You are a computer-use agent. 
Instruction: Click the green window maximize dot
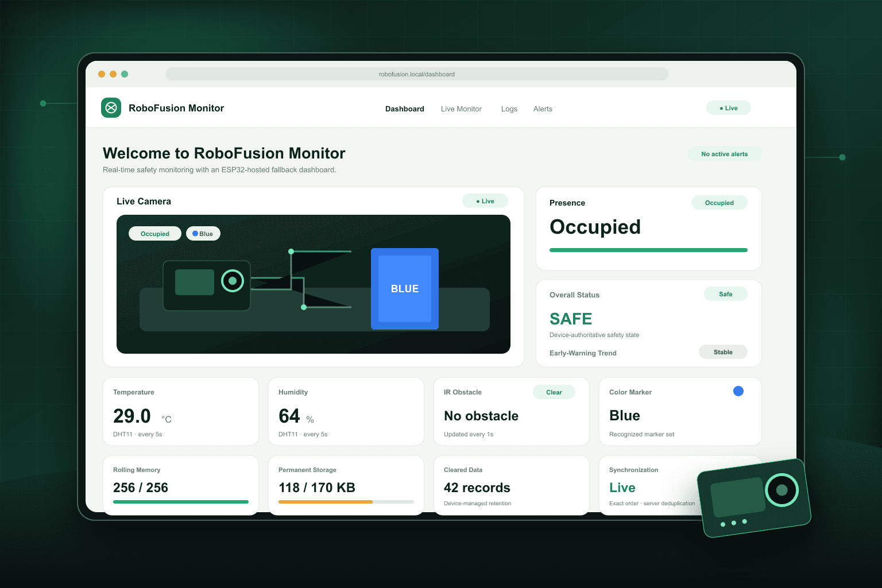[125, 74]
